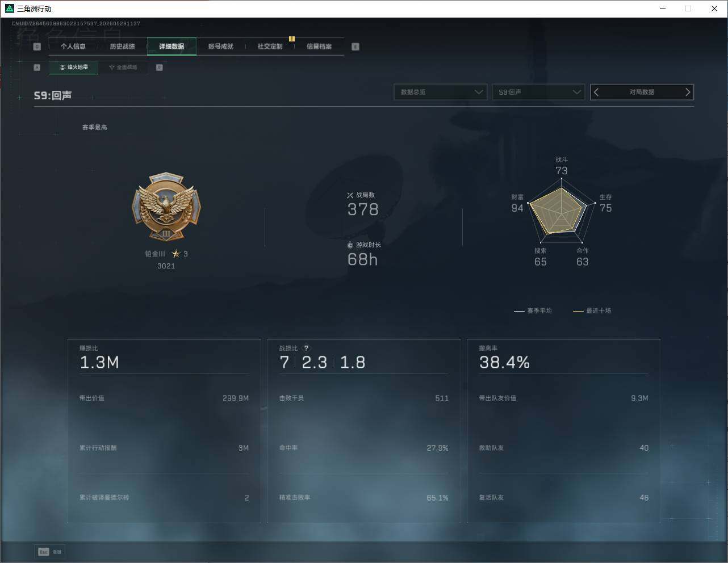Click the crossed swords icon beside 战局数

[350, 195]
